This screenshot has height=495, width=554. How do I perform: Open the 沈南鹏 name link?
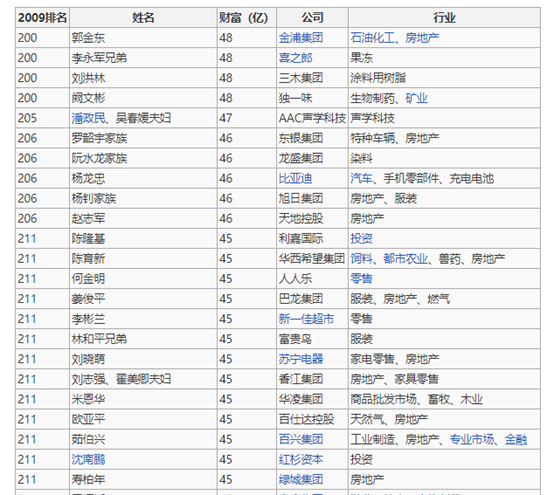(88, 460)
